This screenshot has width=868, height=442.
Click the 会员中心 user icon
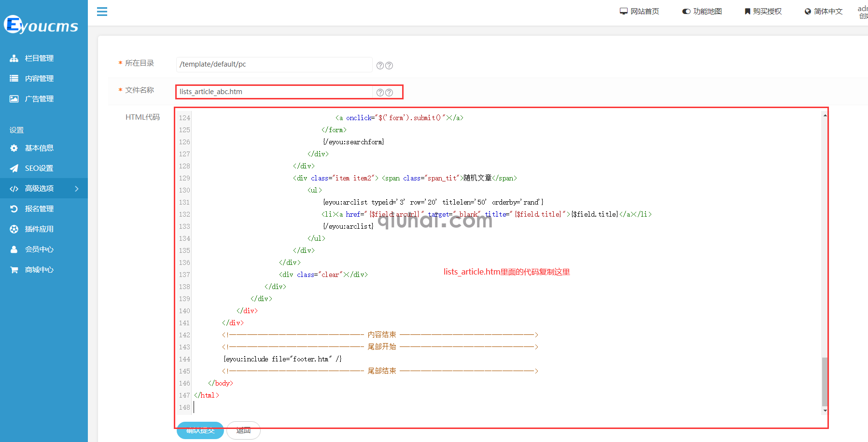tap(14, 249)
